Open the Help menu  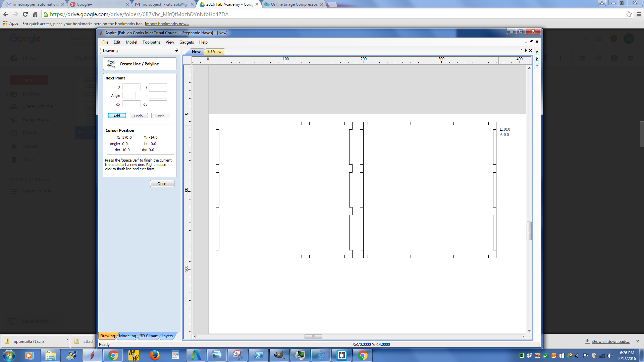tap(203, 42)
